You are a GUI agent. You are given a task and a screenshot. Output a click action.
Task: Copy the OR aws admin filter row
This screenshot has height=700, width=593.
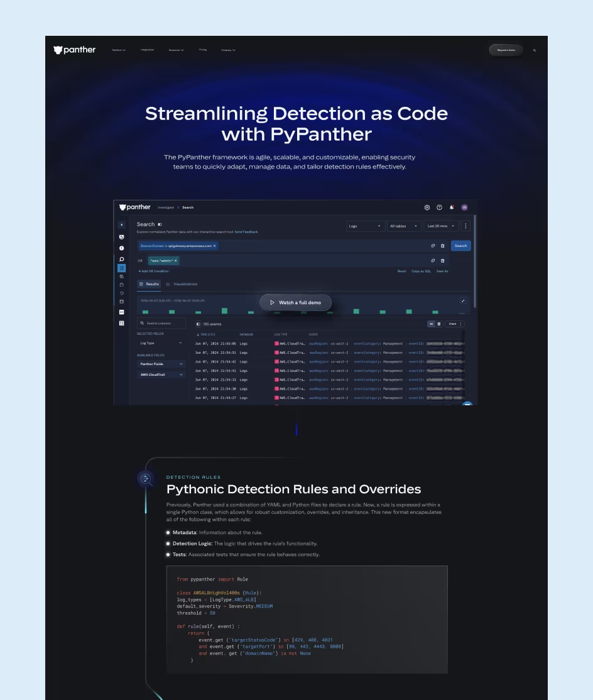433,261
